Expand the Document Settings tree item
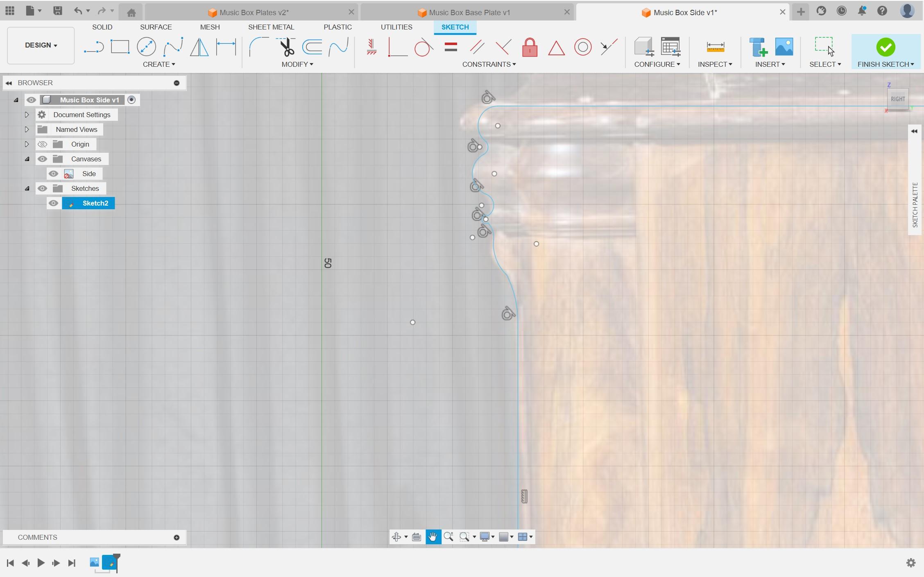924x577 pixels. (27, 115)
